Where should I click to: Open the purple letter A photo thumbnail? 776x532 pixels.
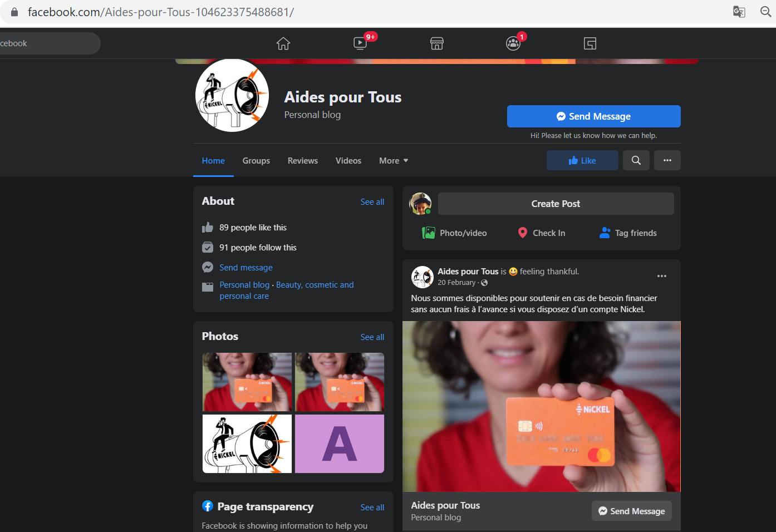pyautogui.click(x=340, y=444)
